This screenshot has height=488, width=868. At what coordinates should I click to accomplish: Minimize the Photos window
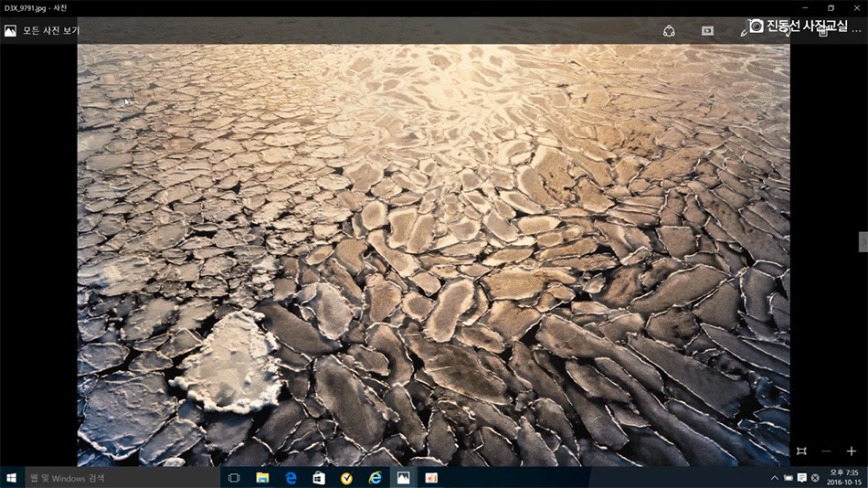pos(806,7)
